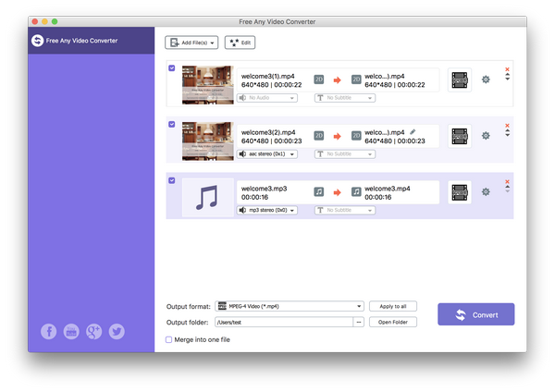Open No Subtitle dropdown for welcome3(1).mp4

(345, 98)
